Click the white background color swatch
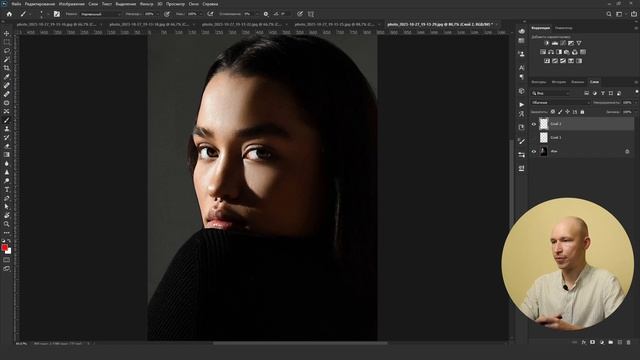The height and width of the screenshot is (360, 640). point(9,252)
